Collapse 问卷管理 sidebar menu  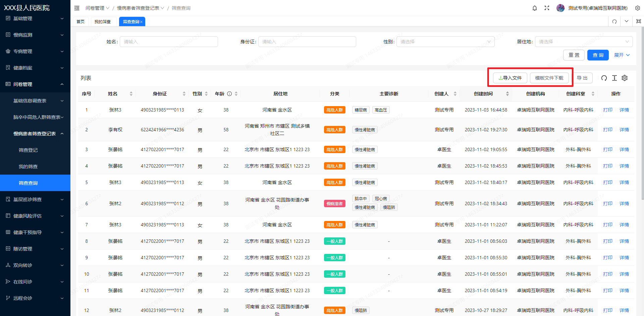(35, 84)
